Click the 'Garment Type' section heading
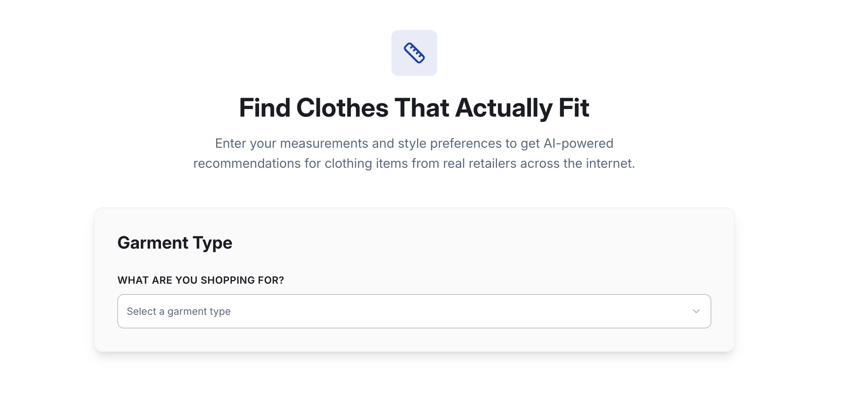The image size is (868, 420). coord(175,243)
